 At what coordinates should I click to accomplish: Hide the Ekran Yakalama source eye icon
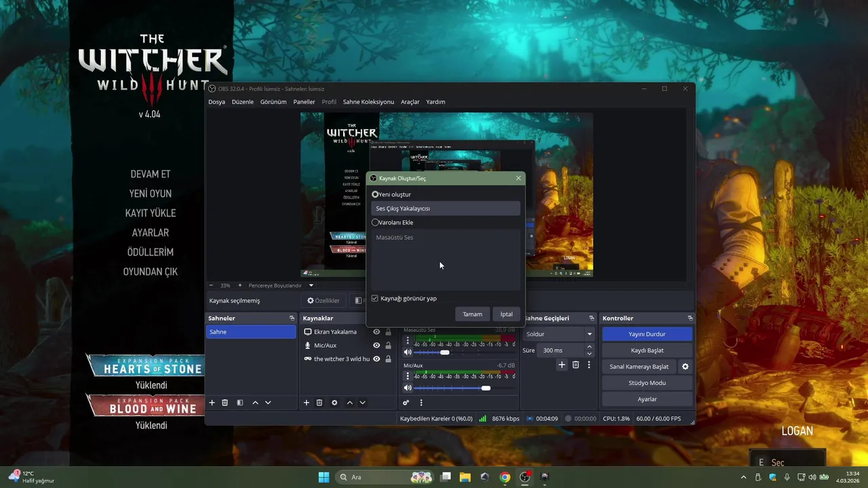[x=376, y=332]
